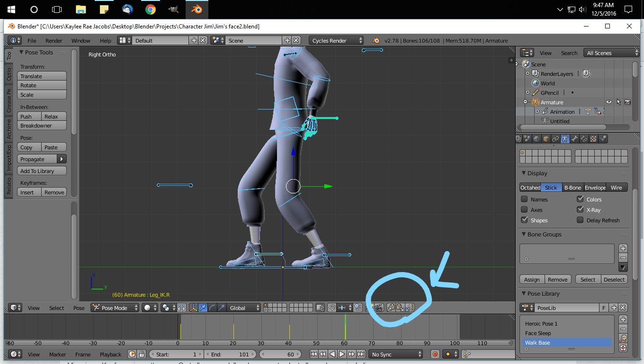The image size is (644, 364).
Task: Enable the snap magnet icon
Action: [x=331, y=308]
